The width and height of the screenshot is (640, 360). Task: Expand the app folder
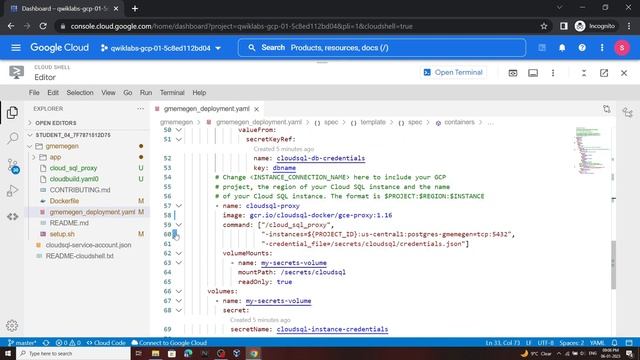click(x=34, y=157)
